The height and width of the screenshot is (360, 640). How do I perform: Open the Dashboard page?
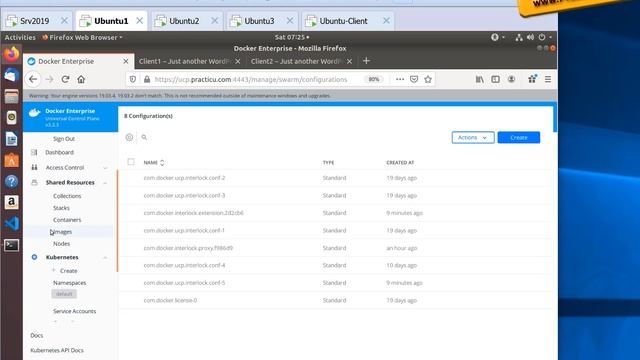pyautogui.click(x=59, y=152)
